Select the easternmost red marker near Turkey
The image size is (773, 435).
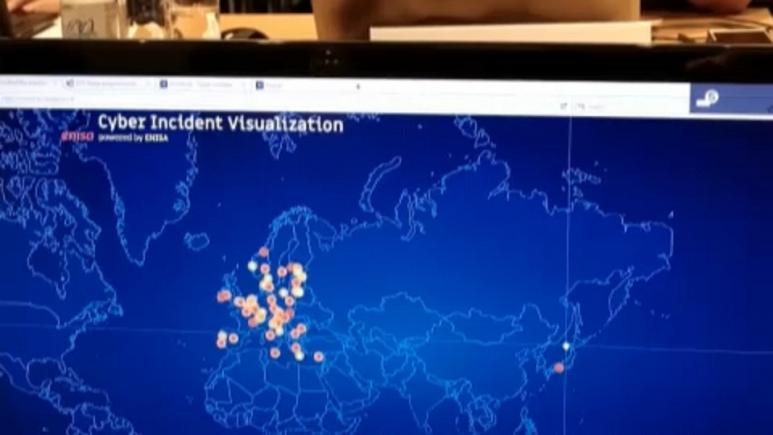pyautogui.click(x=319, y=356)
